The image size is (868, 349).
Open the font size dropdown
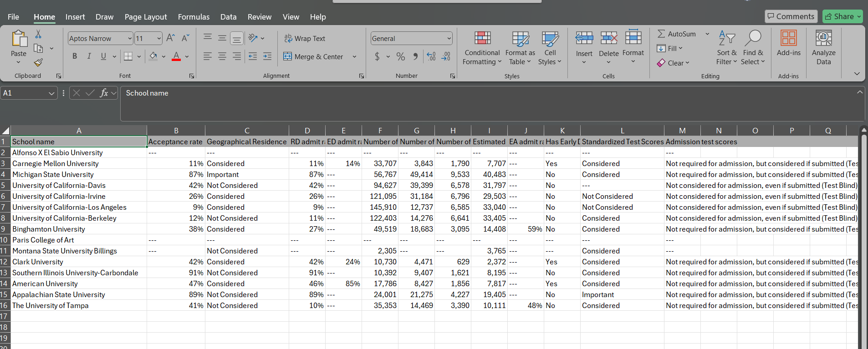click(159, 38)
